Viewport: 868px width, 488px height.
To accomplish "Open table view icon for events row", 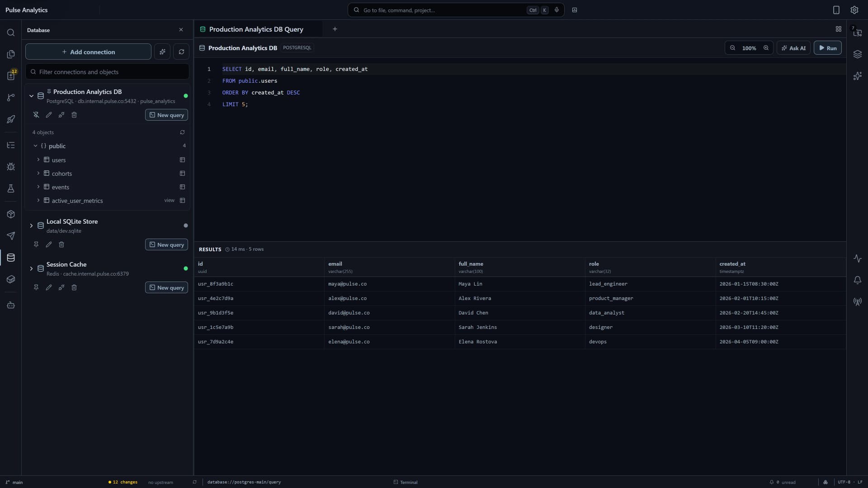I will tap(182, 187).
